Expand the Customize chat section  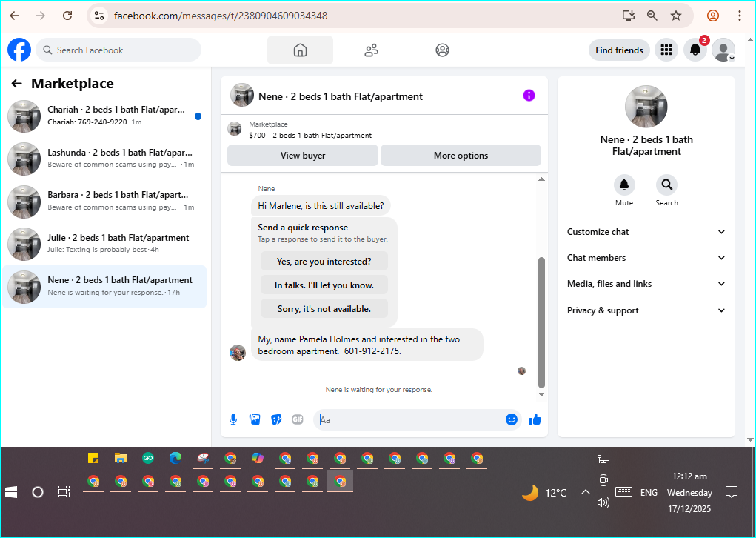point(646,232)
